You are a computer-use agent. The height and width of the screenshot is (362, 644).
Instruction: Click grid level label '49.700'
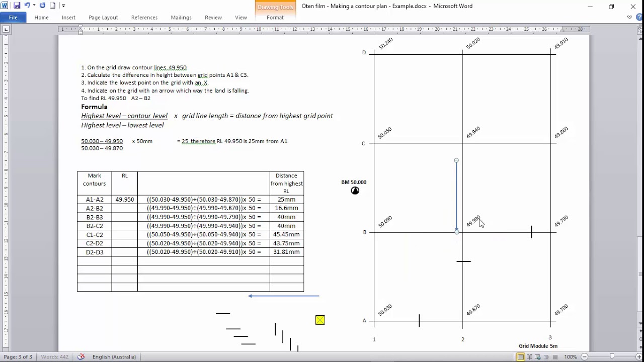[561, 310]
